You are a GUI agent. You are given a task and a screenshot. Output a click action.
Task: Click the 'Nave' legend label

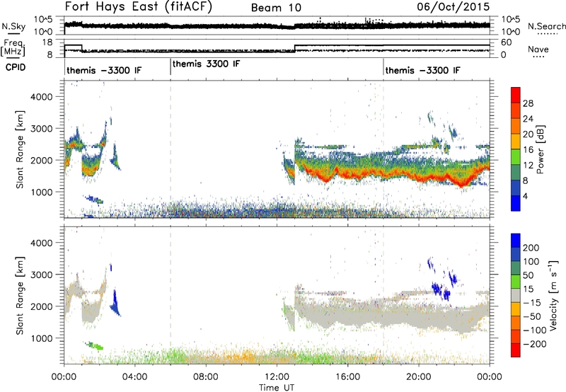(x=538, y=49)
